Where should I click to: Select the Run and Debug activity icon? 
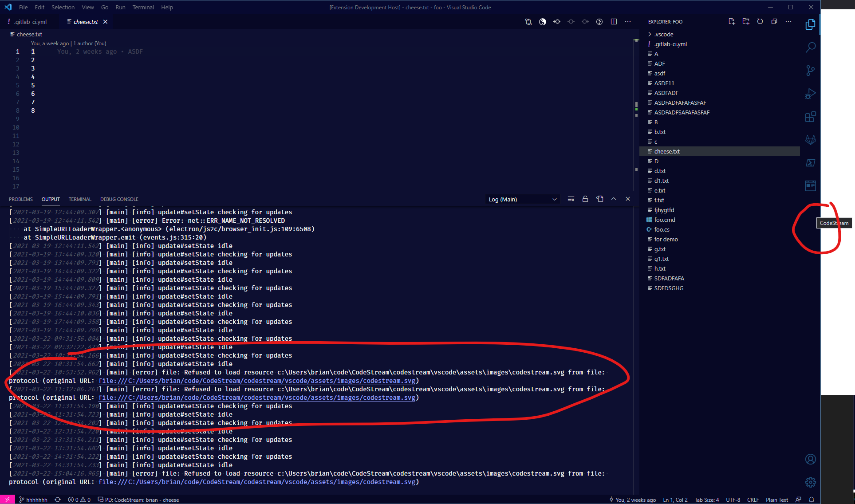[x=811, y=94]
